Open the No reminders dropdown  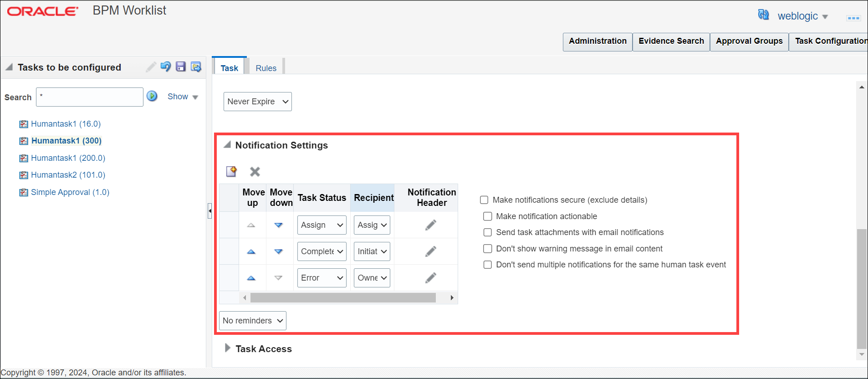253,321
